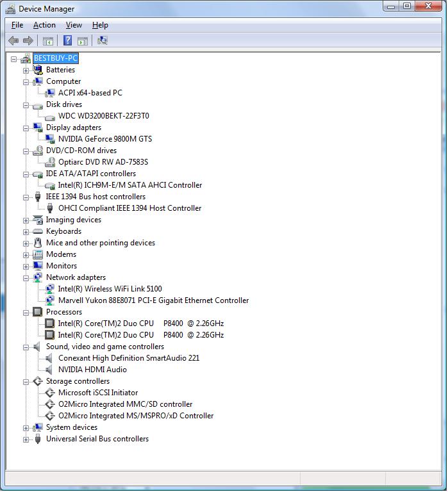The width and height of the screenshot is (448, 492).
Task: Collapse the Storage controllers category
Action: point(26,382)
